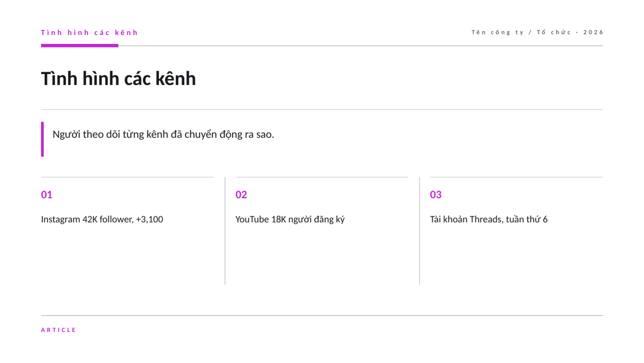Click the number '02'
This screenshot has width=644, height=363.
(x=241, y=195)
